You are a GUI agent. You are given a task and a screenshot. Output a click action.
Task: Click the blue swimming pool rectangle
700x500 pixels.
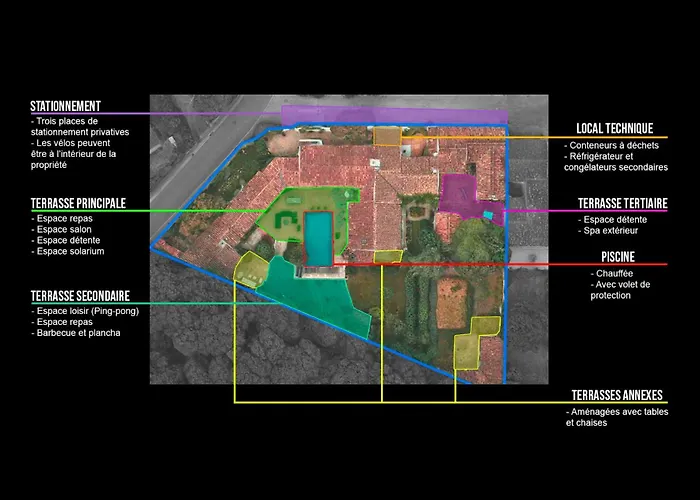coord(318,239)
